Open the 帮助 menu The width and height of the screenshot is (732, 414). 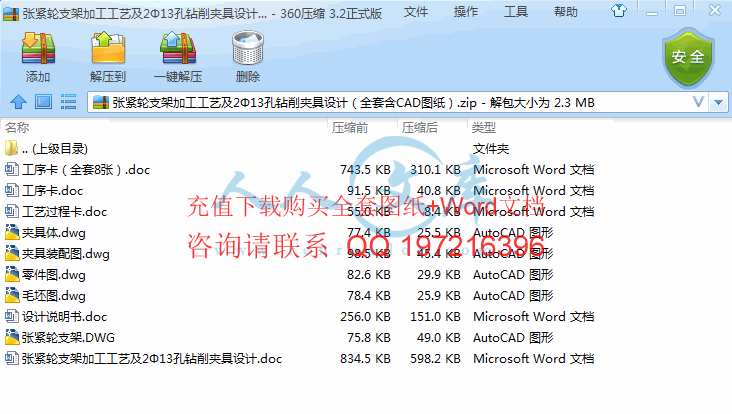coord(565,12)
